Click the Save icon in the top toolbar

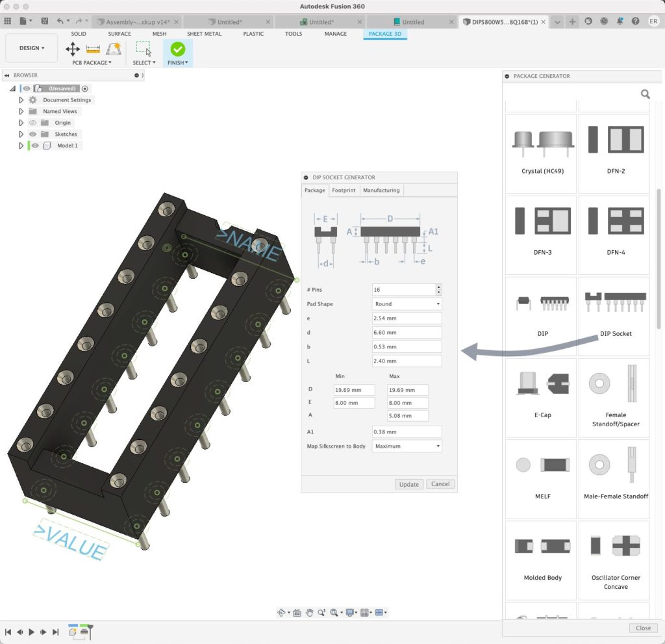pyautogui.click(x=44, y=21)
